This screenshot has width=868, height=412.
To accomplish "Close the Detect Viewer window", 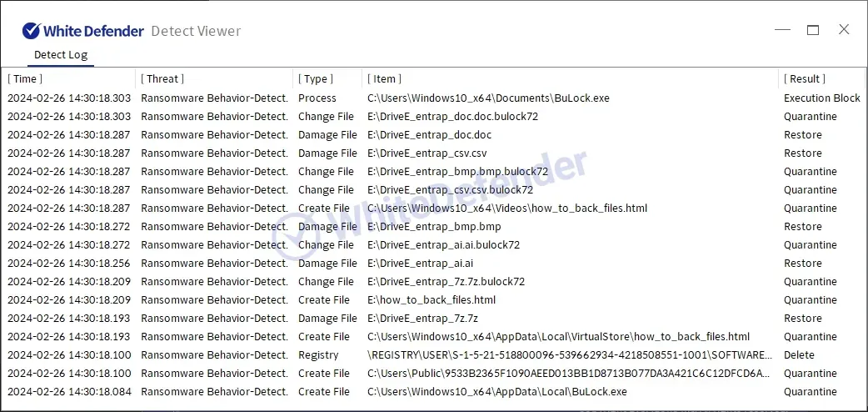I will point(844,29).
